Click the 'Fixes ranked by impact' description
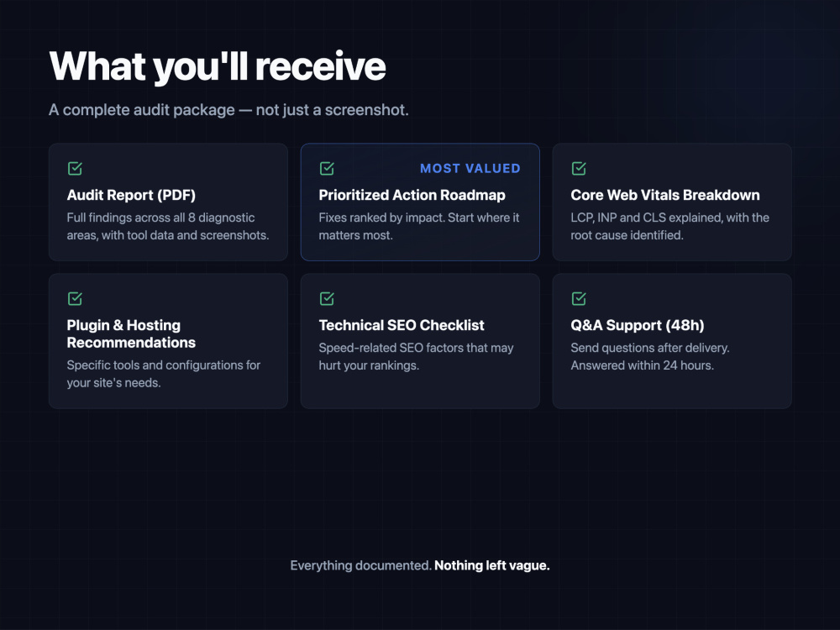This screenshot has height=630, width=840. pyautogui.click(x=419, y=227)
